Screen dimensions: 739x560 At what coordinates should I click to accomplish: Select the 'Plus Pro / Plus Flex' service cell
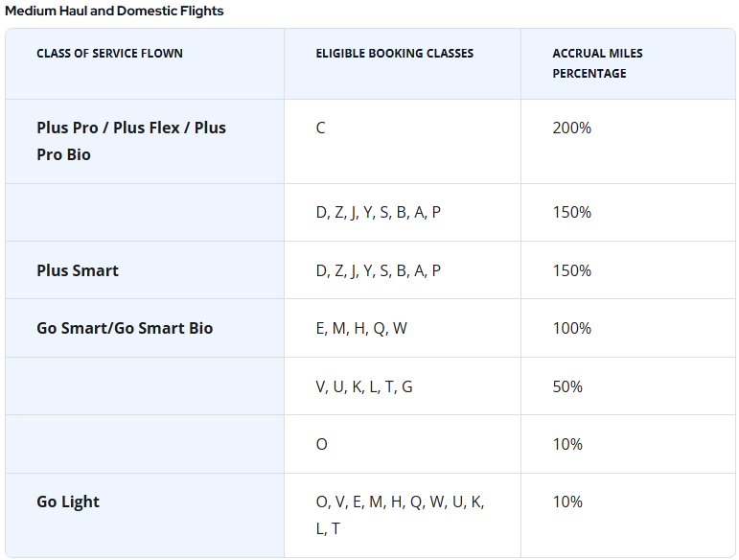[131, 141]
